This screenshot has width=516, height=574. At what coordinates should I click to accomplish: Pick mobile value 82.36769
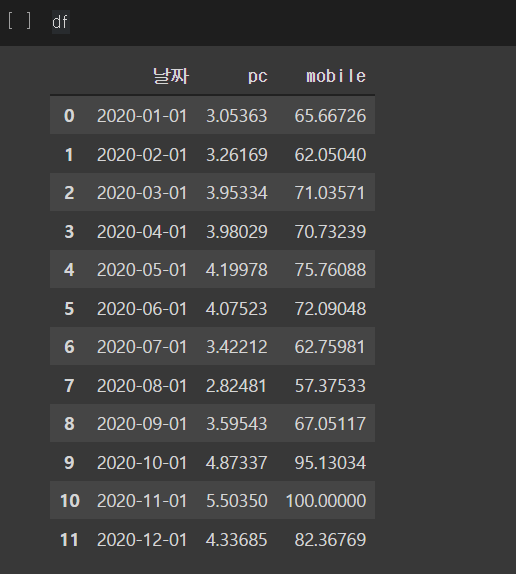330,540
